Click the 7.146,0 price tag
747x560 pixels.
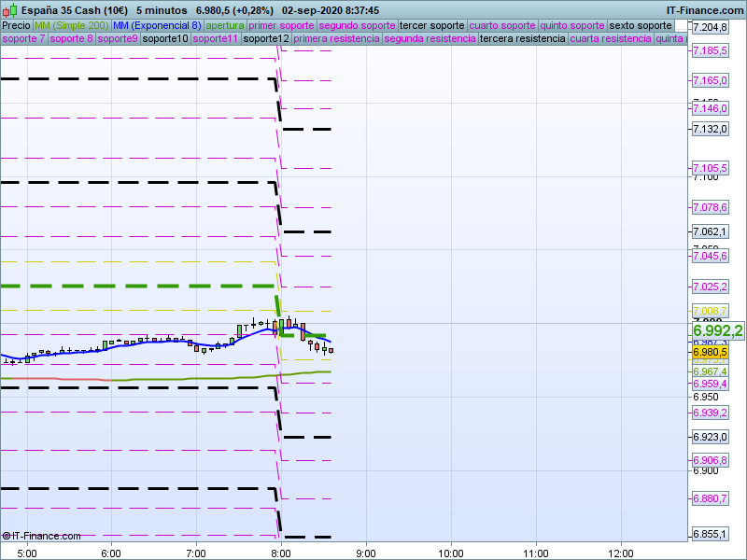tap(710, 108)
